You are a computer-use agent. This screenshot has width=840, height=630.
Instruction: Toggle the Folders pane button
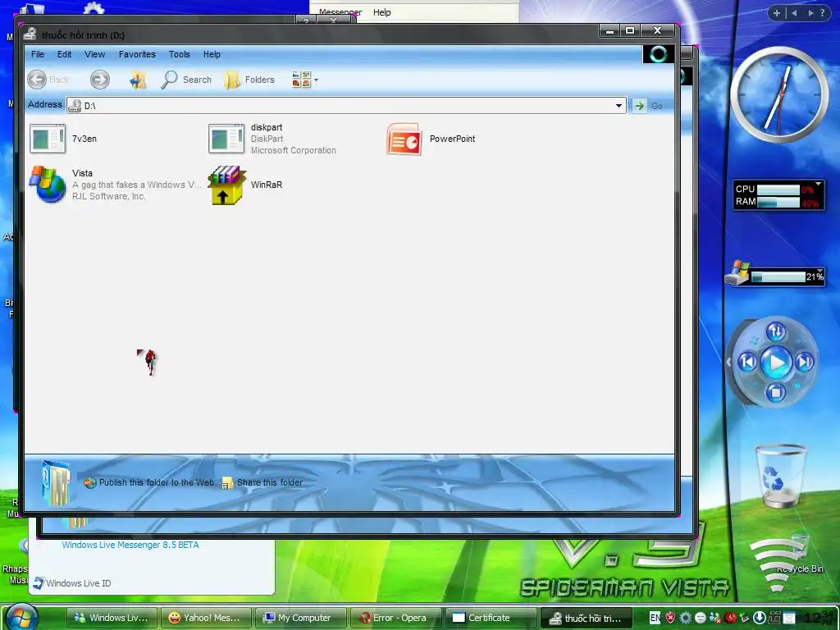pyautogui.click(x=249, y=80)
